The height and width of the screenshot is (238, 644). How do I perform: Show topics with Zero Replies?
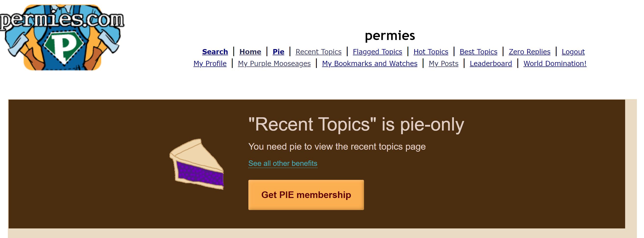pos(530,52)
